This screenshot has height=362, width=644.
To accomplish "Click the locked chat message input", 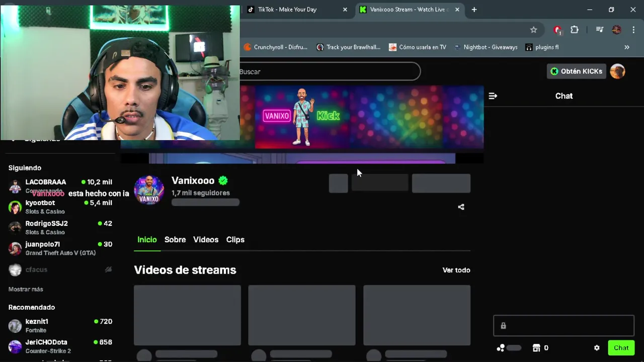I will (563, 326).
